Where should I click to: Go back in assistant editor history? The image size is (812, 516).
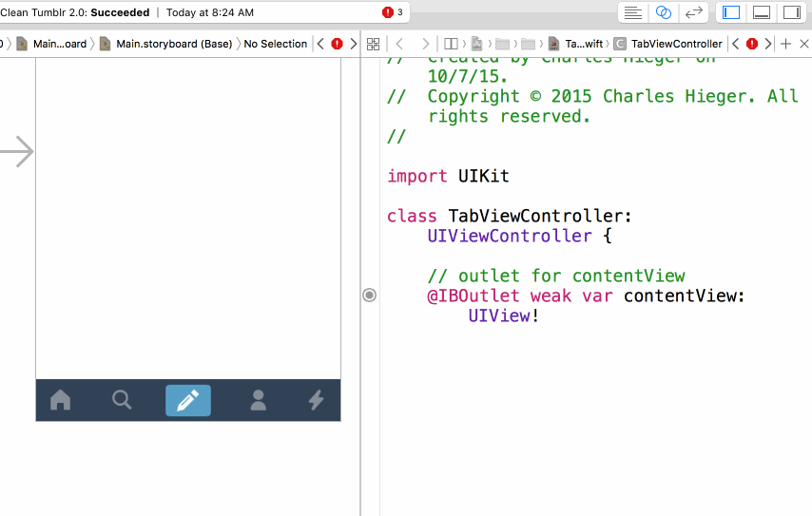(x=399, y=44)
